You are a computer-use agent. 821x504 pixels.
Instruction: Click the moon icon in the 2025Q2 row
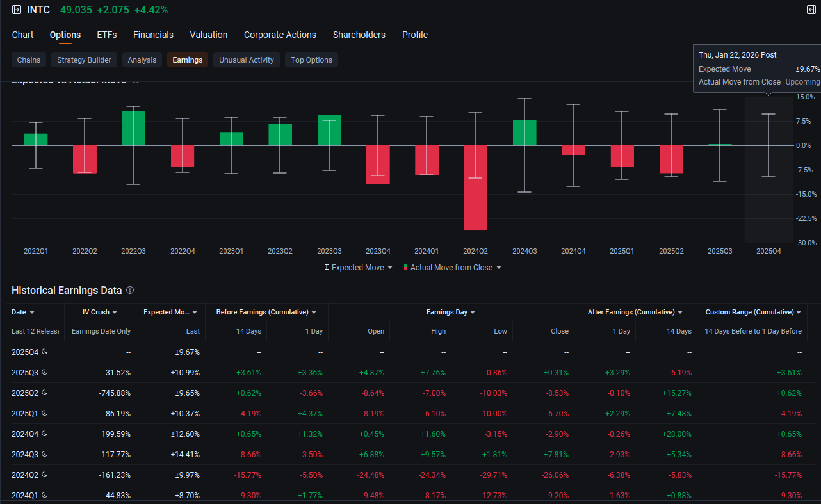45,393
